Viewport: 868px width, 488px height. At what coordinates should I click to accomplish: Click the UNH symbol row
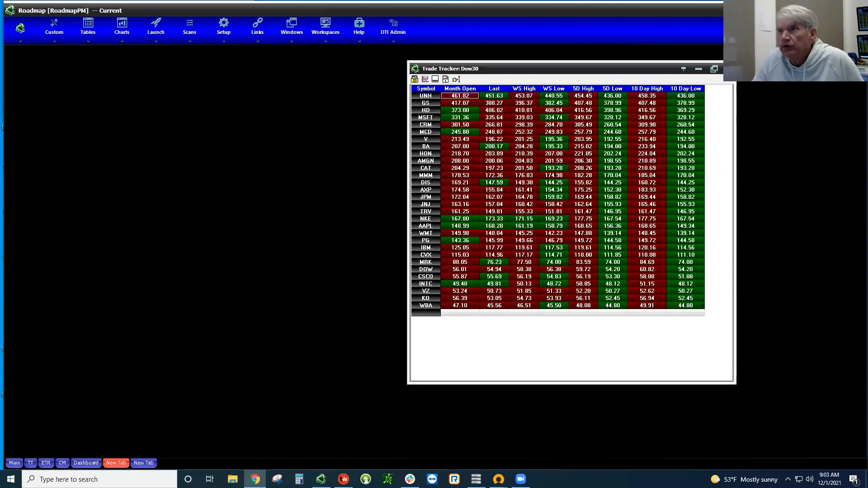pos(425,95)
